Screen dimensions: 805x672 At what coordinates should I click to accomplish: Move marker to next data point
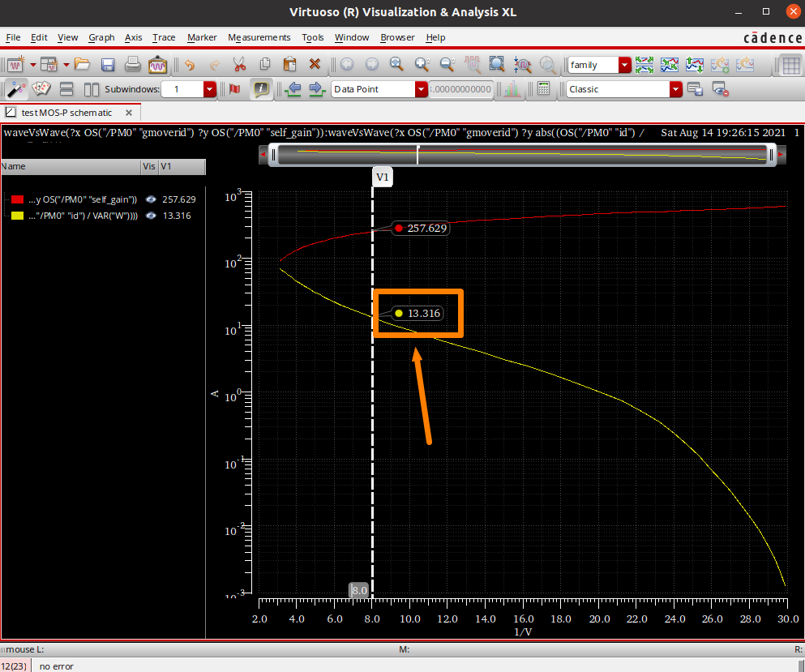[317, 89]
